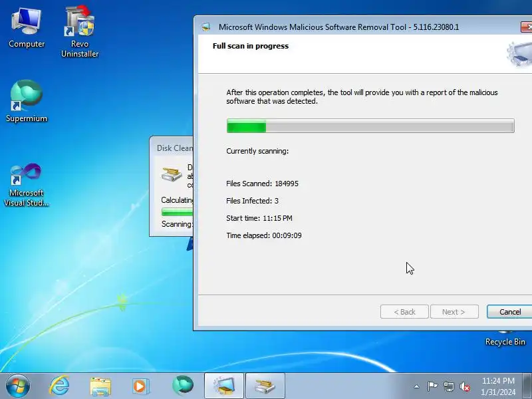Click the 'Currently scanning:' label
The image size is (532, 399).
[257, 151]
